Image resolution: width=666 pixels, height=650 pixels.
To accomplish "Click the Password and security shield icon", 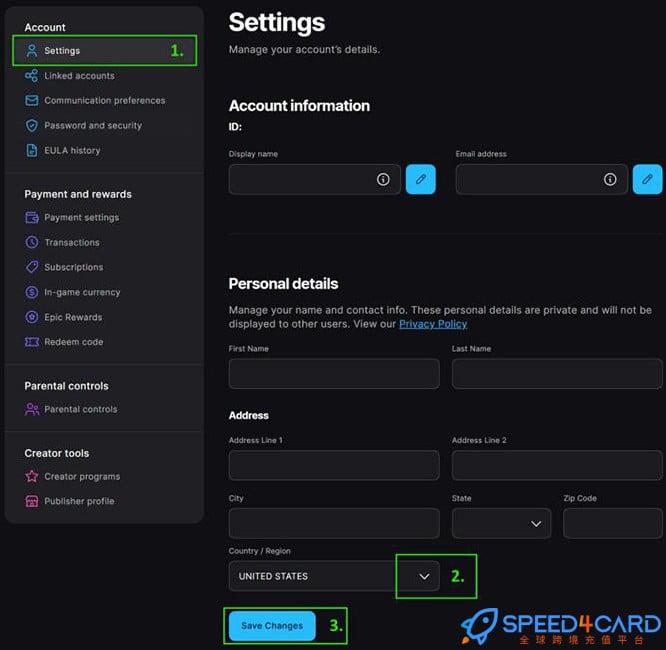I will [x=32, y=126].
